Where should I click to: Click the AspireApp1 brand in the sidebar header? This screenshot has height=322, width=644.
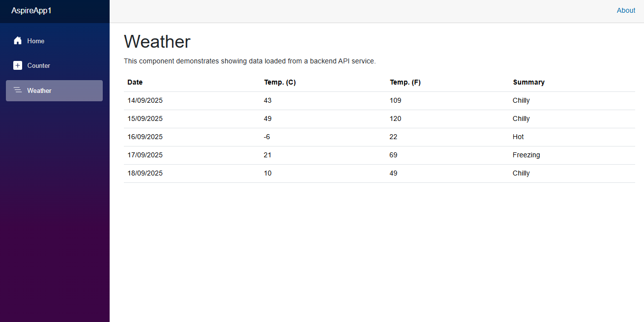click(x=31, y=10)
